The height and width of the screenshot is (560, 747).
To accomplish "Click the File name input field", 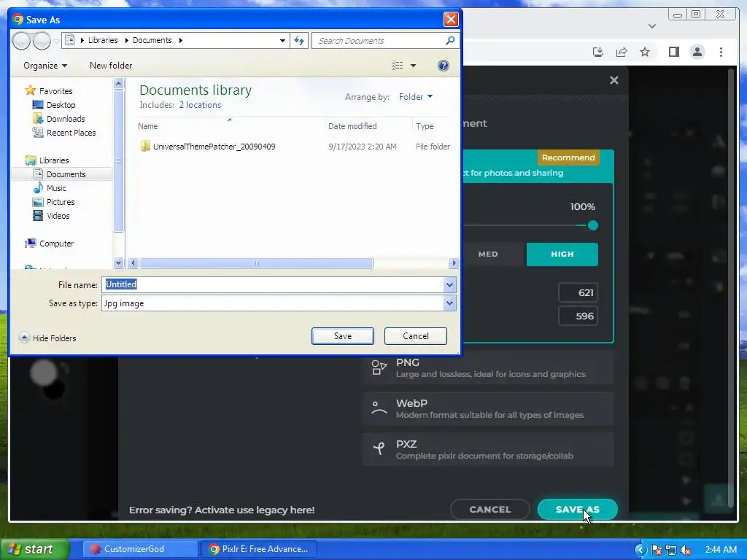I will 273,285.
